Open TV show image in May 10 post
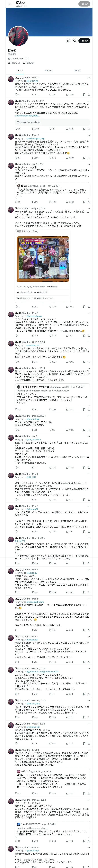This screenshot has width=98, height=868. pos(43,259)
